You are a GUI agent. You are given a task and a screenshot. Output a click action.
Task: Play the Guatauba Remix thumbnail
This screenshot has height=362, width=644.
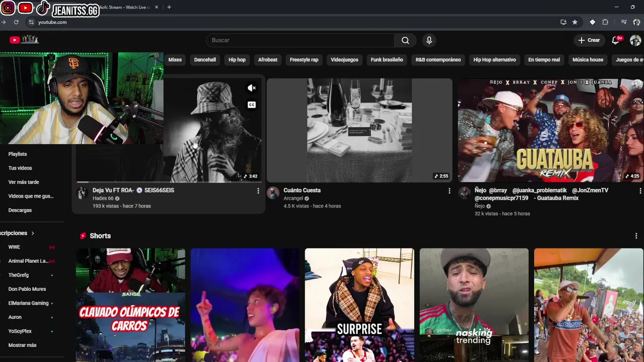pyautogui.click(x=550, y=130)
